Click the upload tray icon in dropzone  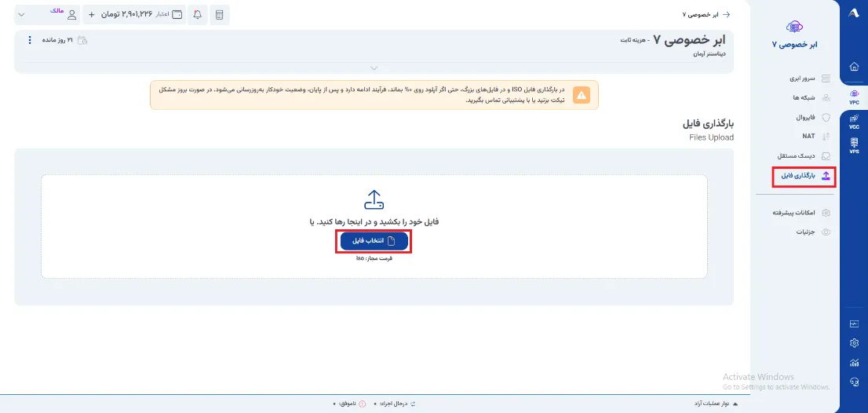374,200
